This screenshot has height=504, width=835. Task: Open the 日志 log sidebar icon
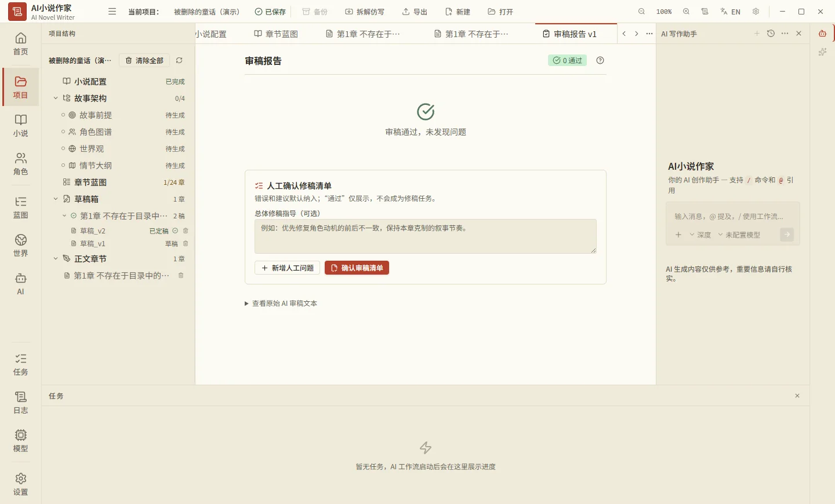click(x=21, y=403)
